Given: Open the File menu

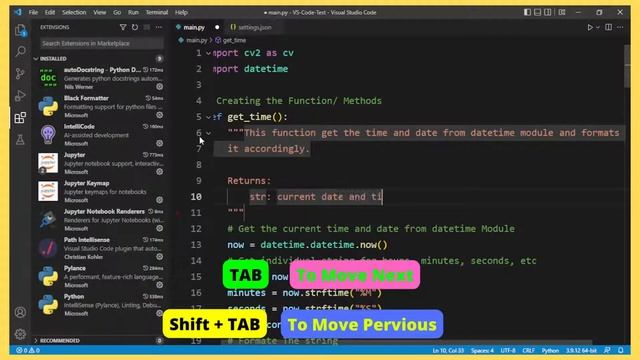Looking at the screenshot, I should (33, 12).
